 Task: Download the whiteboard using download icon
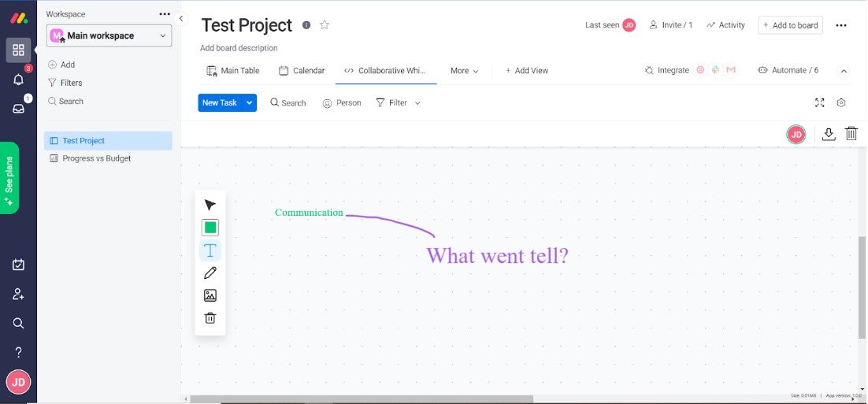[828, 134]
